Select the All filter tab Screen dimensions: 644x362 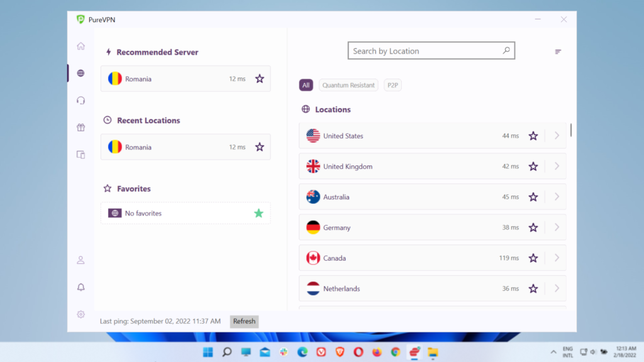[306, 85]
